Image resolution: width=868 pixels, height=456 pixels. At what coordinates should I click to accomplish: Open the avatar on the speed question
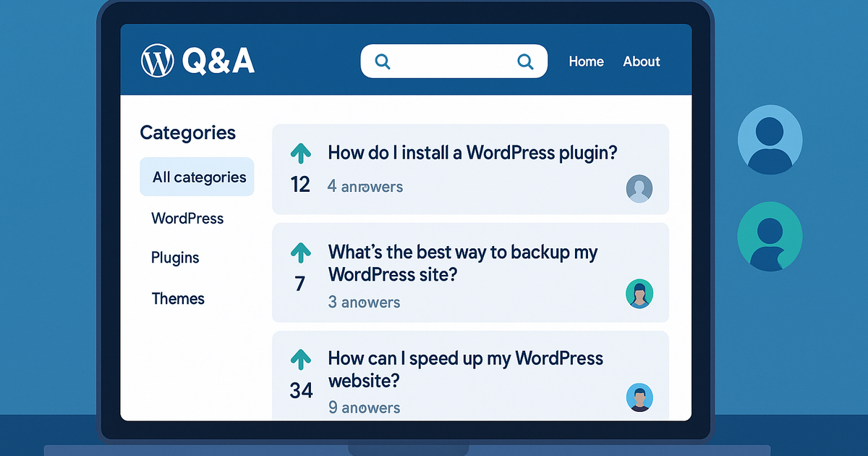639,397
